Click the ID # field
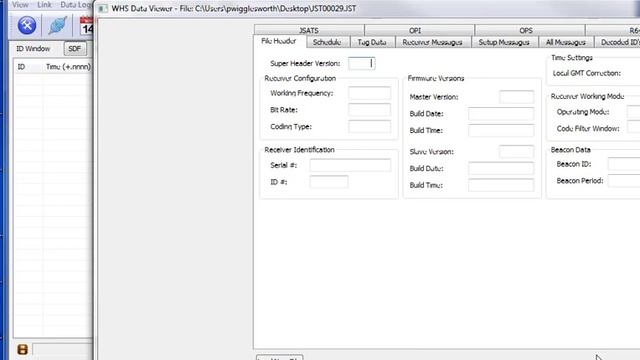The image size is (640, 360). (x=329, y=182)
